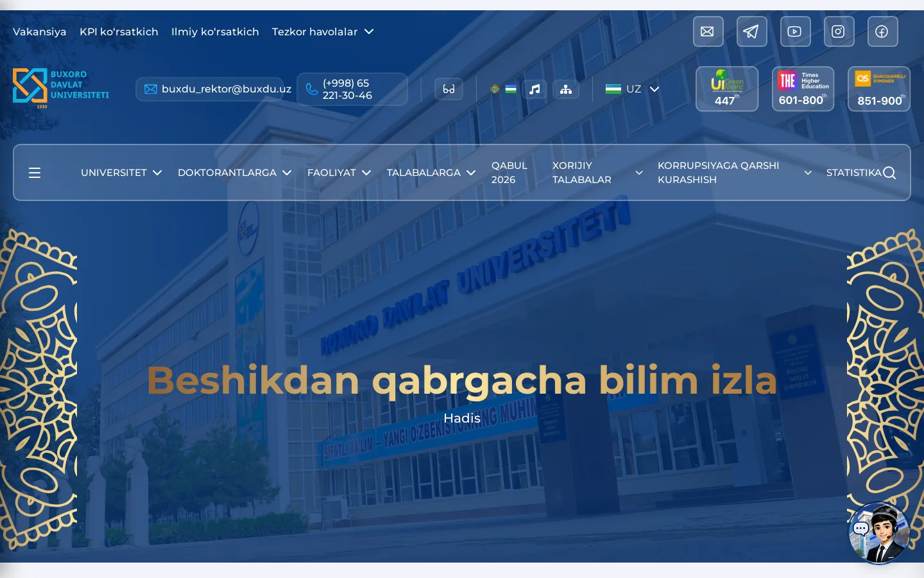Play the anthem music note icon
This screenshot has width=924, height=578.
coord(535,89)
